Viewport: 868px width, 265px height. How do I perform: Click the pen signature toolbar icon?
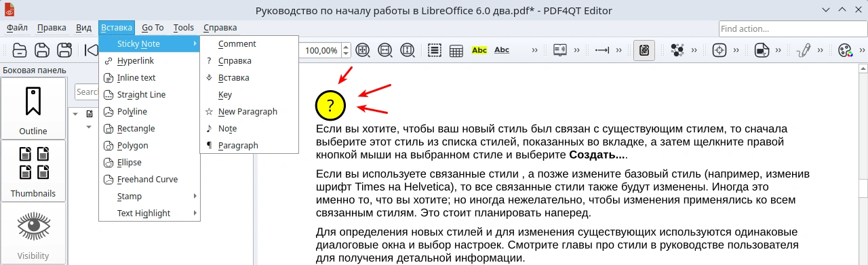tap(804, 50)
